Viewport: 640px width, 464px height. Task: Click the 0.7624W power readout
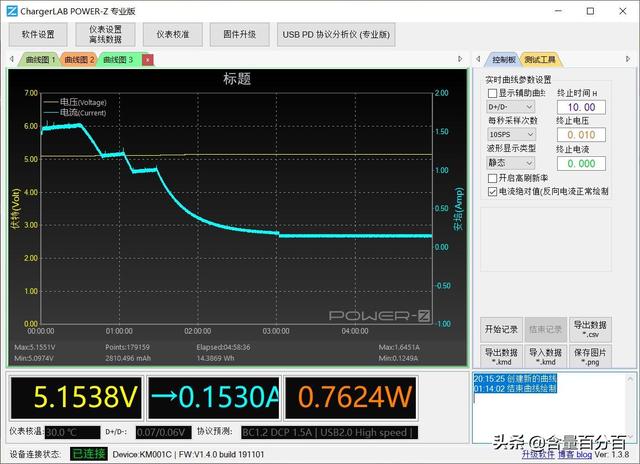pyautogui.click(x=351, y=397)
